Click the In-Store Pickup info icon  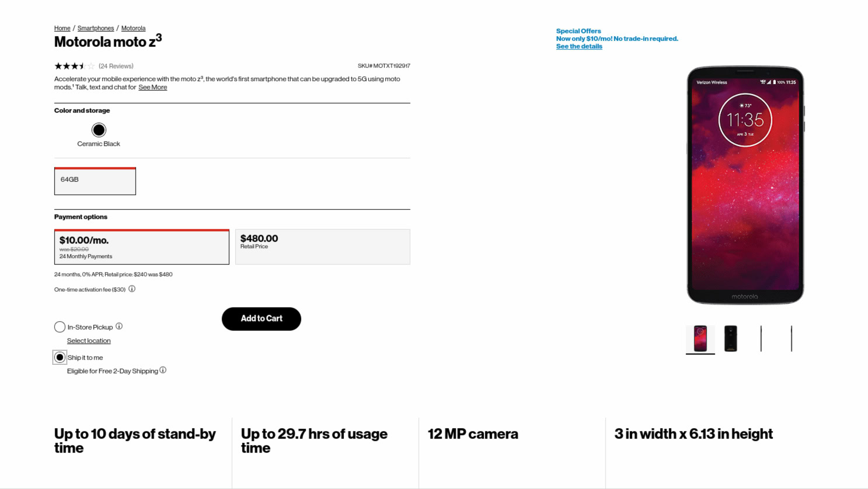(x=119, y=326)
